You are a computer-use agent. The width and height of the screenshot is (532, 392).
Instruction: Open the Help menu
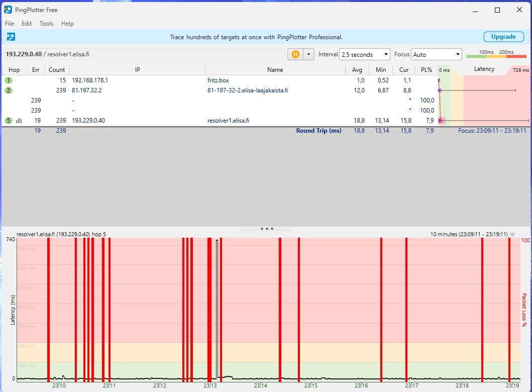tap(67, 24)
